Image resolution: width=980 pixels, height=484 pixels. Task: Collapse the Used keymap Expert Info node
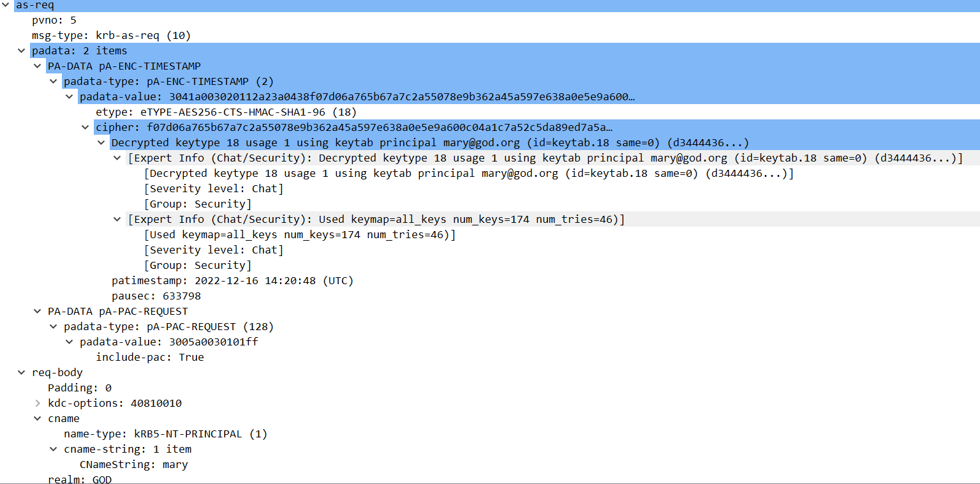pos(117,220)
